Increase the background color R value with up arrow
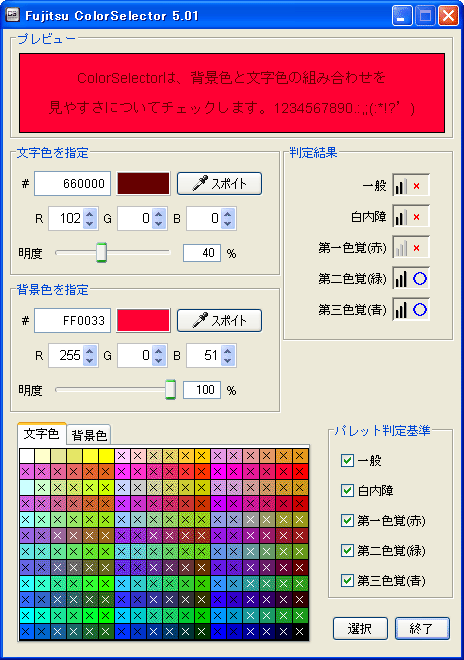The height and width of the screenshot is (660, 464). click(90, 351)
